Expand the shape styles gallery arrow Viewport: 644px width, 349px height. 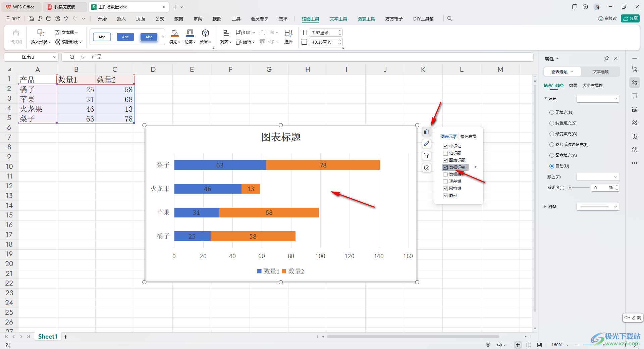point(163,37)
